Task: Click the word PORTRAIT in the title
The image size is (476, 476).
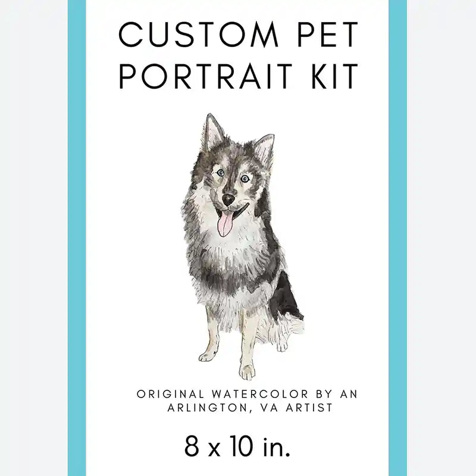Action: [205, 76]
